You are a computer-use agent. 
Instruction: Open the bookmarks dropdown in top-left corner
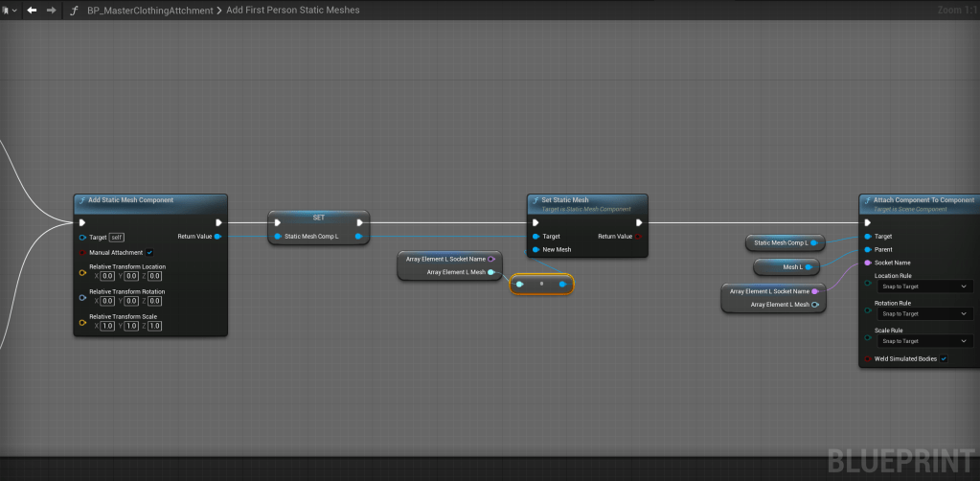(x=10, y=10)
